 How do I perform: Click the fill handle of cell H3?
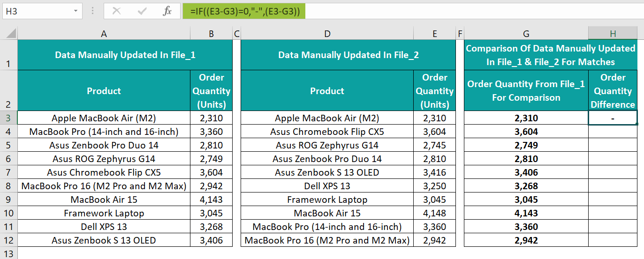coord(637,124)
